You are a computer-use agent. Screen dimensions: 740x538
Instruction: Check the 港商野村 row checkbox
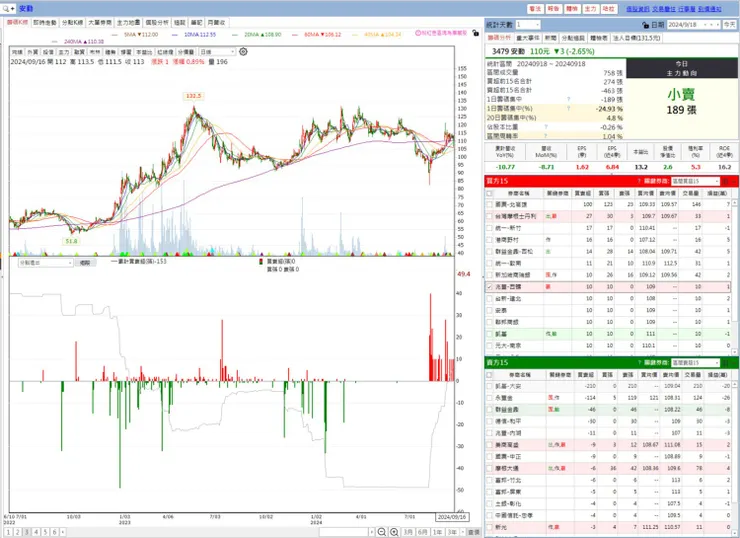pos(489,240)
